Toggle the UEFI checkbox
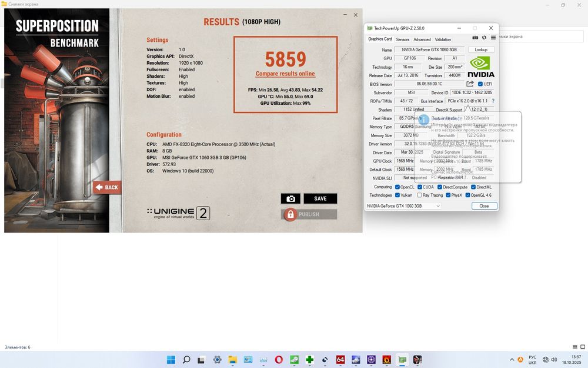Image resolution: width=588 pixels, height=368 pixels. click(480, 84)
